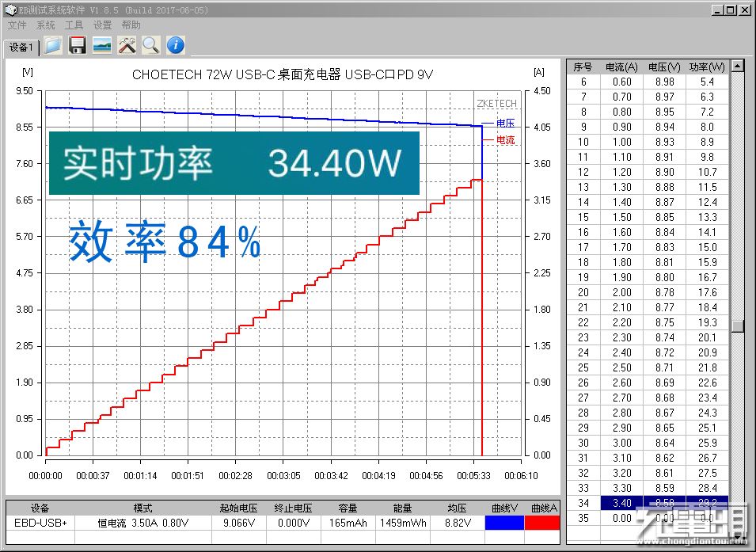756x552 pixels.
Task: Click the 模式 column header
Action: point(142,508)
